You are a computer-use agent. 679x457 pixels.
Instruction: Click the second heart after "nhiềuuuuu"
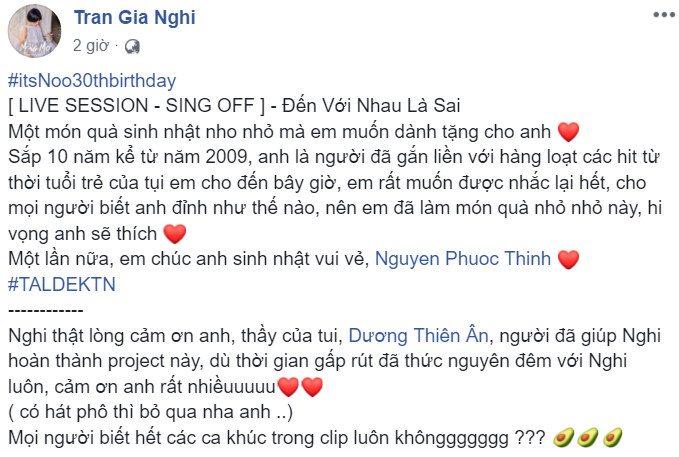click(312, 387)
